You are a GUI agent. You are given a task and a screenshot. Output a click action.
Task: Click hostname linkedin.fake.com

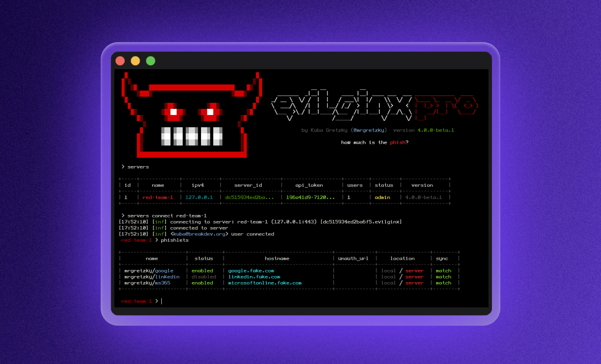(254, 277)
